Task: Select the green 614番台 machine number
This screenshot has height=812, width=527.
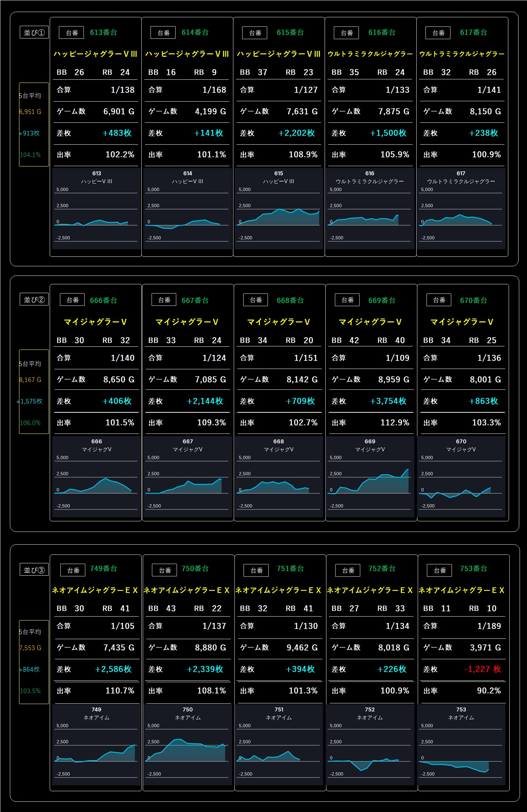Action: click(195, 32)
